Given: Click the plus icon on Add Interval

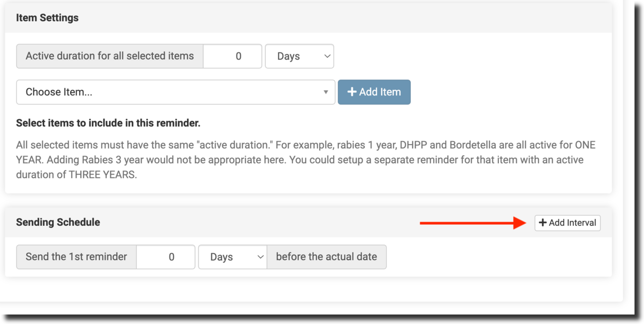Looking at the screenshot, I should point(543,223).
